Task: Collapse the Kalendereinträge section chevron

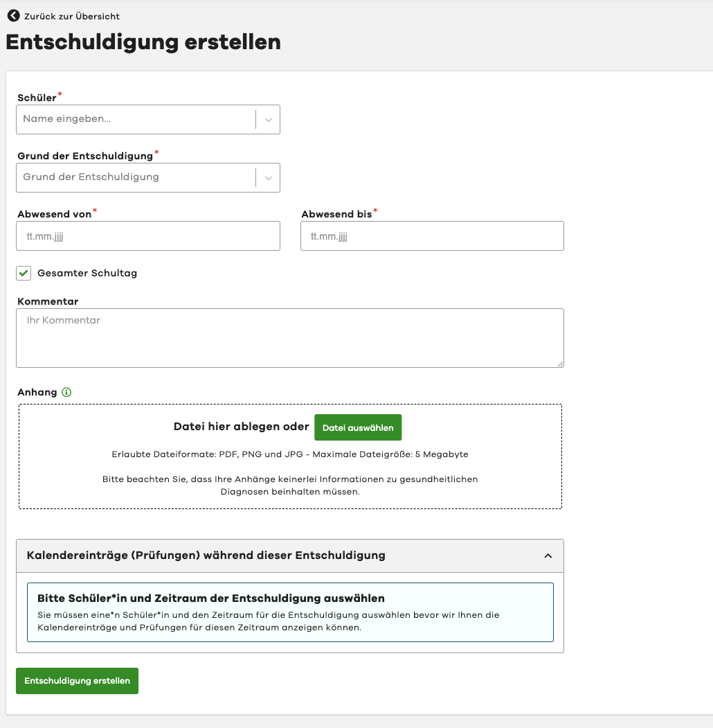Action: pyautogui.click(x=548, y=556)
